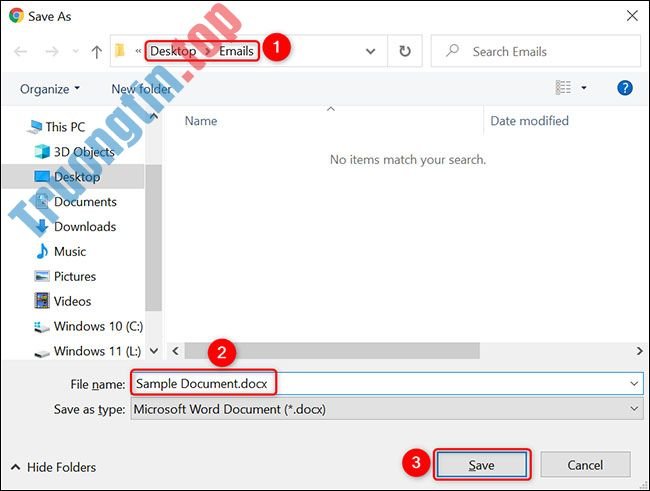Open Videos folder
The width and height of the screenshot is (650, 491).
(63, 301)
